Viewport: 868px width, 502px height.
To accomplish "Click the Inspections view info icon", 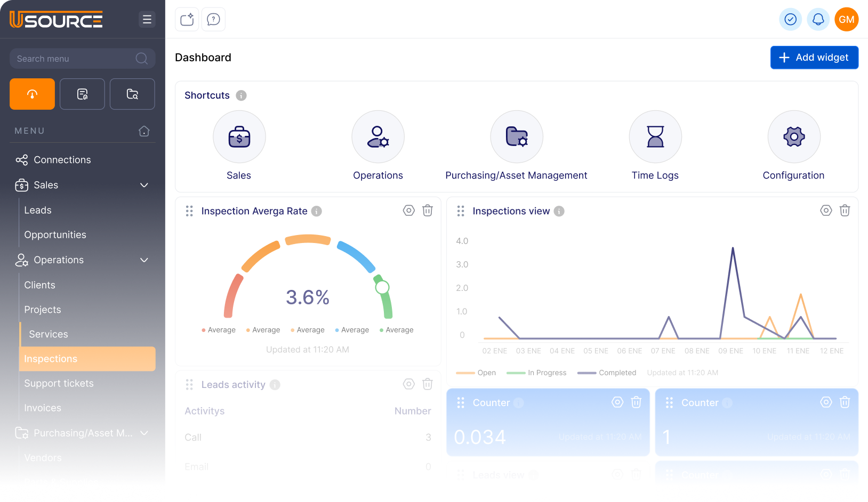I will 559,211.
